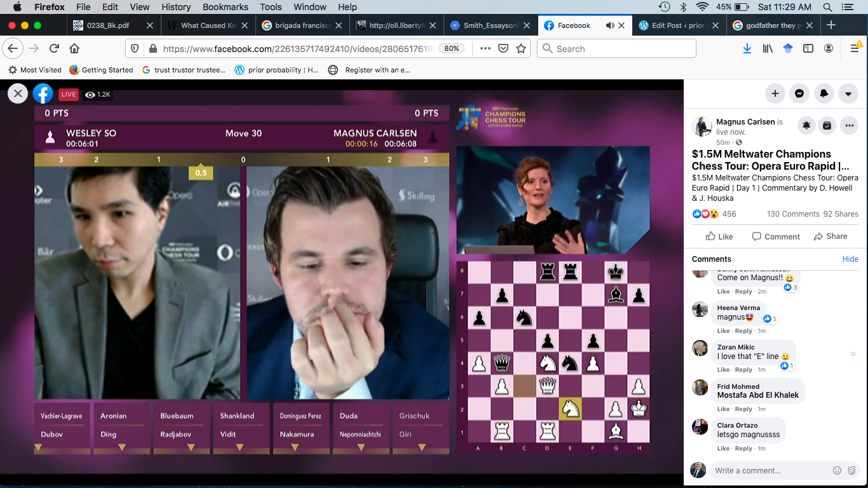Open the emoji picker in comment box

[x=837, y=471]
